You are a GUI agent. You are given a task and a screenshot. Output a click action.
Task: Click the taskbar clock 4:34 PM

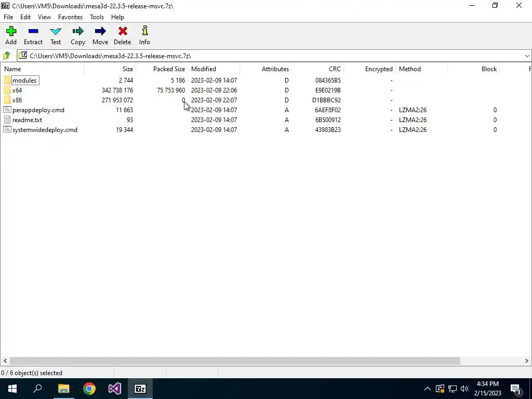[487, 384]
